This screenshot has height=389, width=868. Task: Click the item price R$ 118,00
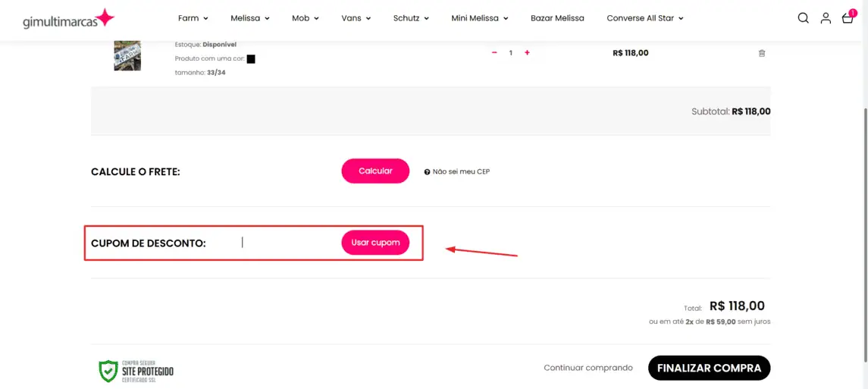[631, 53]
